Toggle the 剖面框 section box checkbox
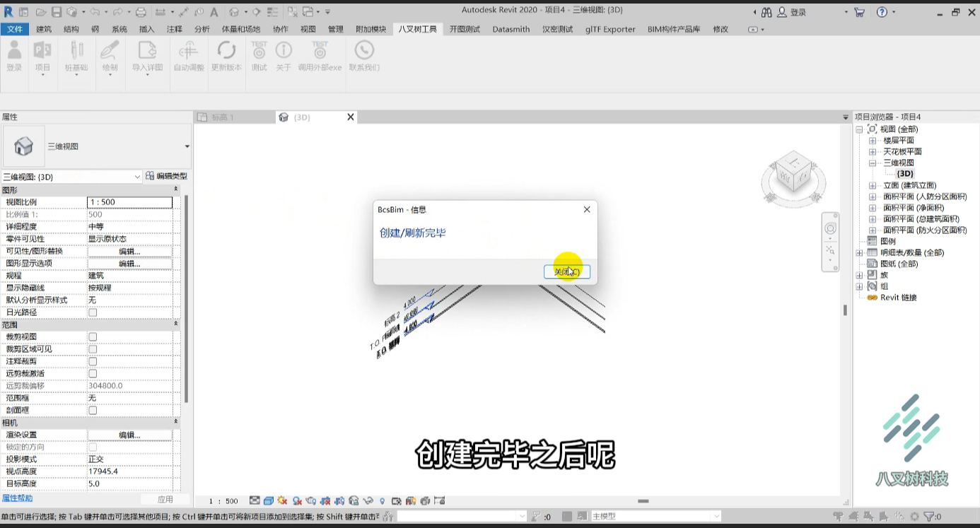Viewport: 980px width, 528px height. (x=93, y=411)
